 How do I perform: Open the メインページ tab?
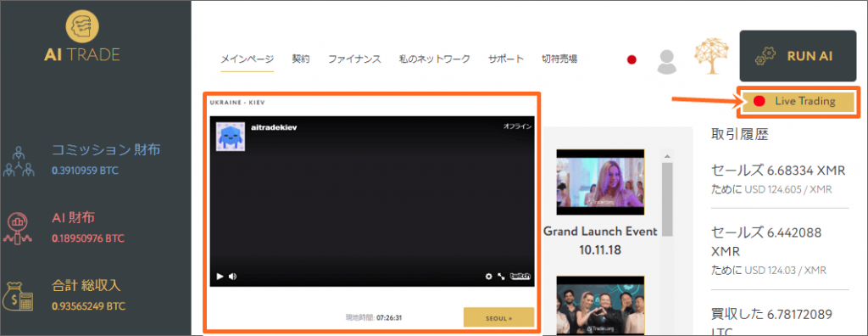[x=248, y=59]
